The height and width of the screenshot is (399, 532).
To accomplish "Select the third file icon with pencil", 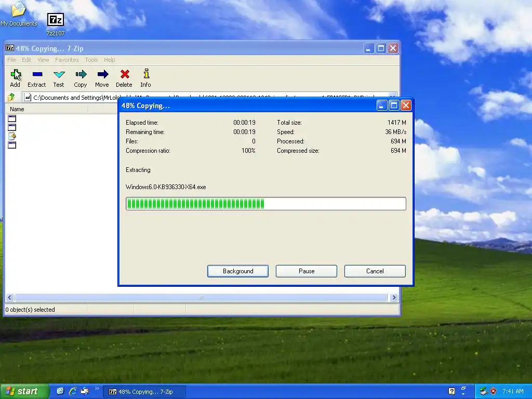I will tap(12, 136).
